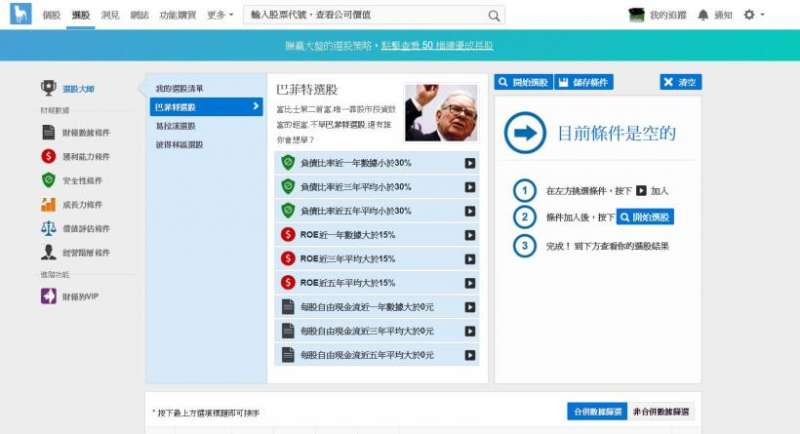800x434 pixels.
Task: Click the 我的追蹤 avatar icon
Action: click(636, 15)
